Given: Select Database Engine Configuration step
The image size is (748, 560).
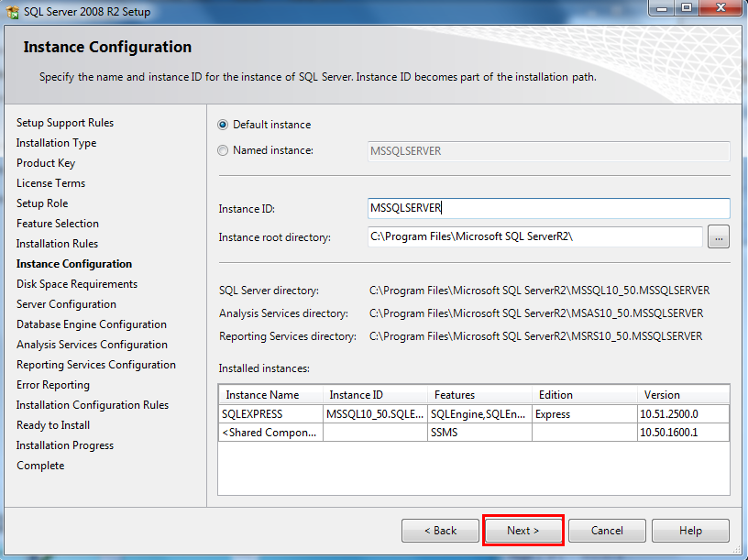Looking at the screenshot, I should click(91, 324).
